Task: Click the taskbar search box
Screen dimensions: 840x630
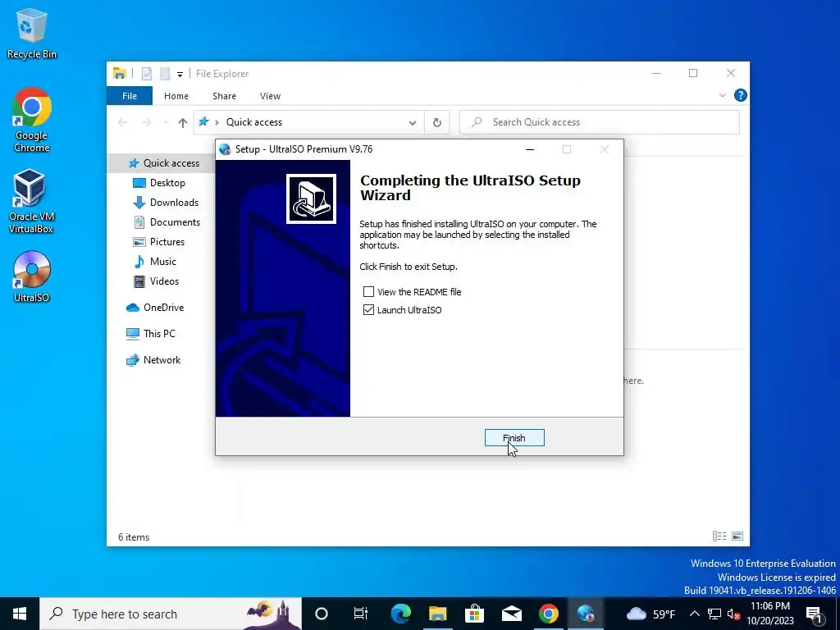Action: click(x=171, y=614)
